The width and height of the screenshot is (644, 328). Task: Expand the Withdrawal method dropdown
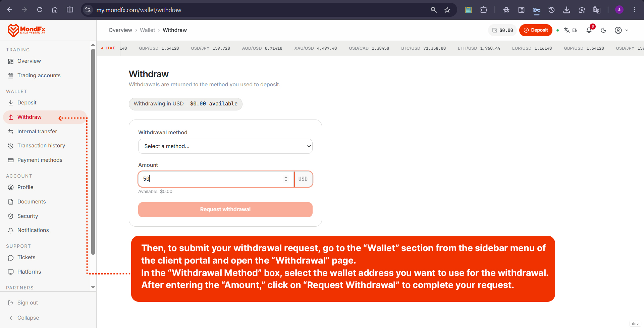225,146
